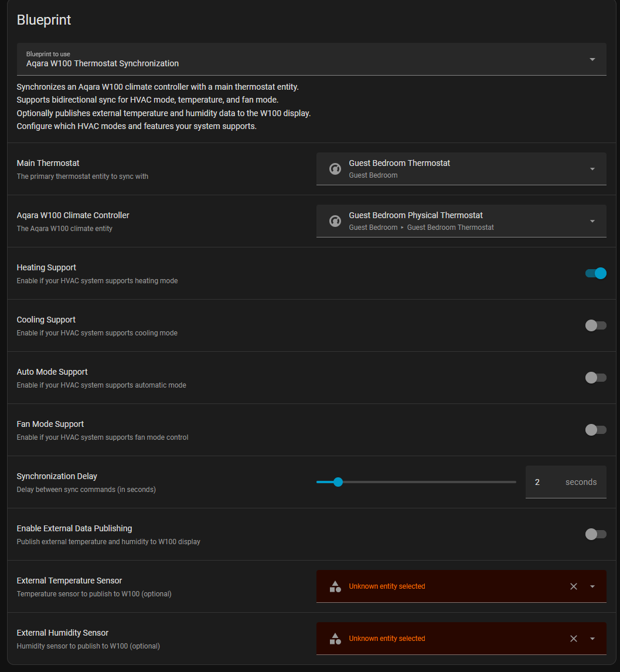Disable the Heating Support toggle
The image size is (620, 672).
(595, 273)
